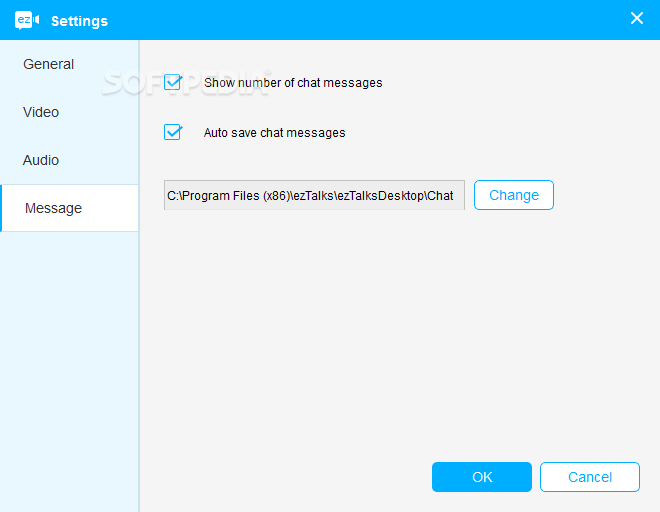
Task: Click Change to pick chat folder
Action: point(514,195)
